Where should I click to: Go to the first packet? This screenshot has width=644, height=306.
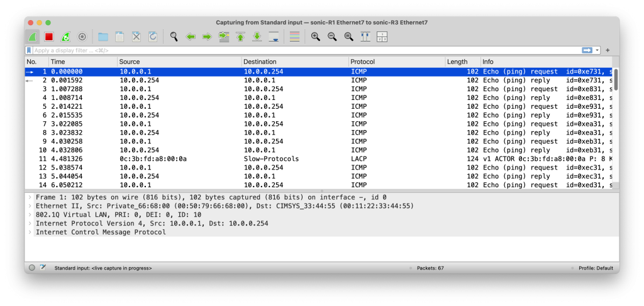tap(240, 37)
